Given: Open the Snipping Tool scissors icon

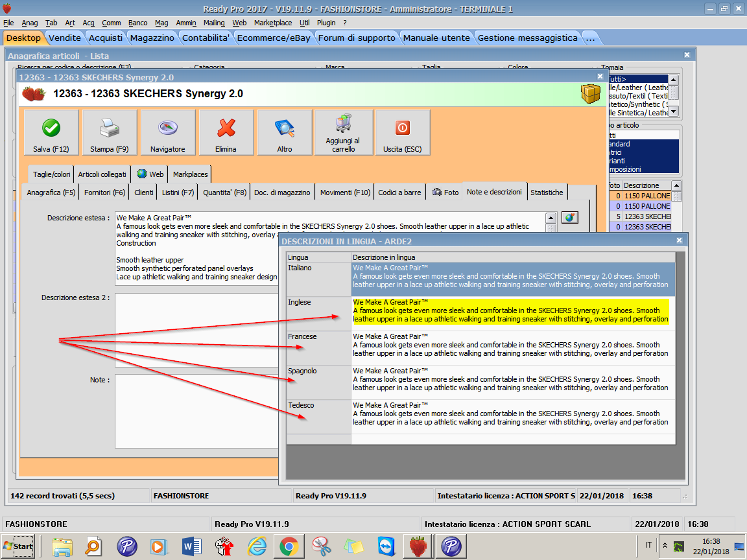Looking at the screenshot, I should coord(322,546).
